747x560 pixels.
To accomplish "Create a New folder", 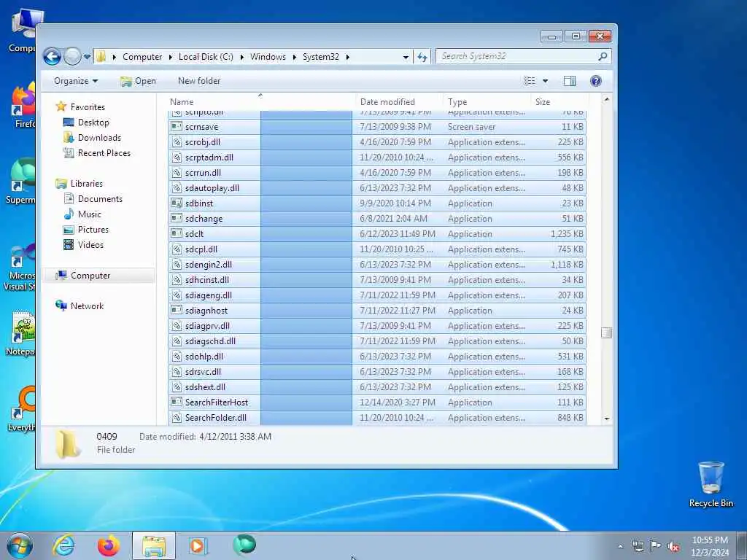I will click(199, 81).
